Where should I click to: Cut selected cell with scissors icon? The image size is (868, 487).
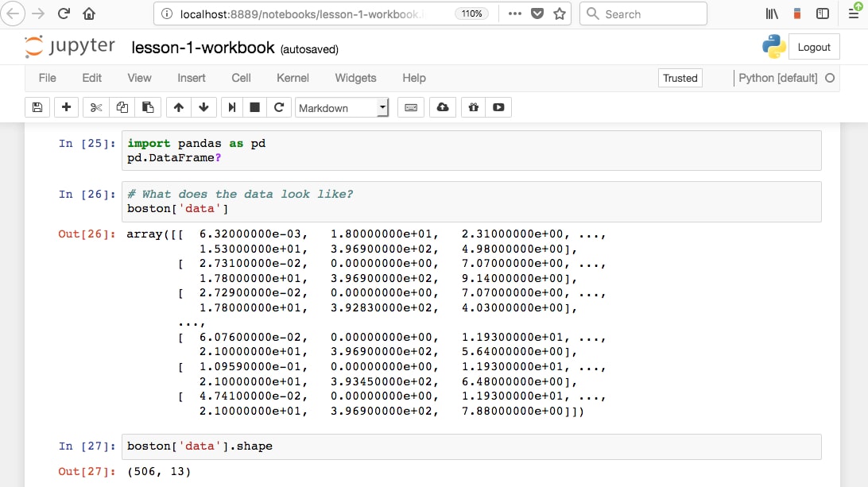(96, 107)
